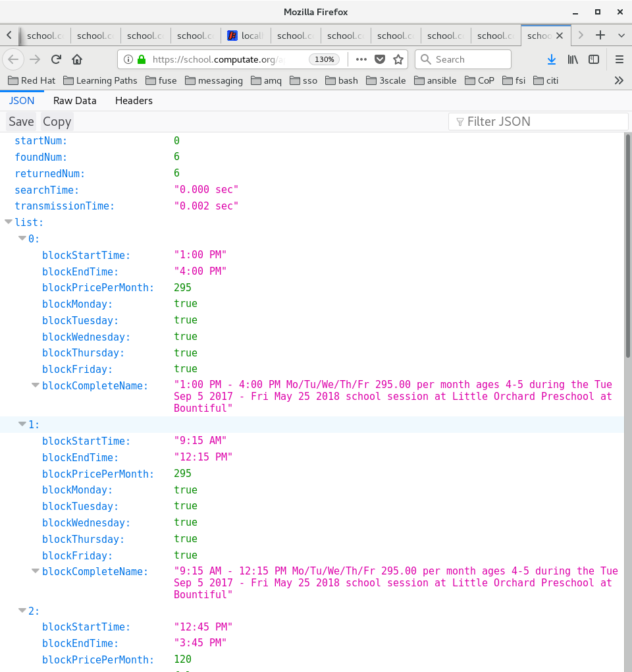Click the forward navigation arrow
This screenshot has width=632, height=672.
pyautogui.click(x=35, y=59)
